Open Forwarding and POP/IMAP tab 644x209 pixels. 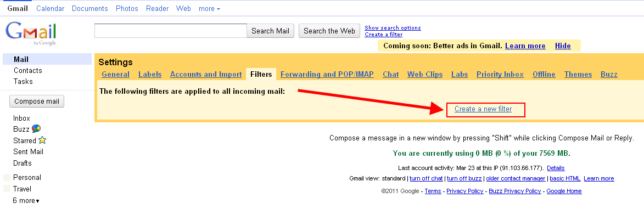pyautogui.click(x=327, y=74)
